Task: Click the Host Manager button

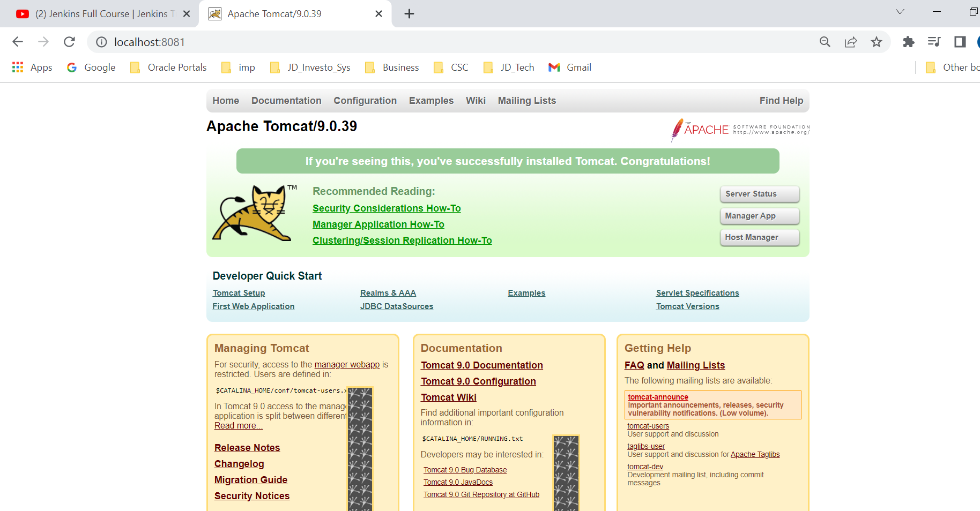Action: [x=760, y=237]
